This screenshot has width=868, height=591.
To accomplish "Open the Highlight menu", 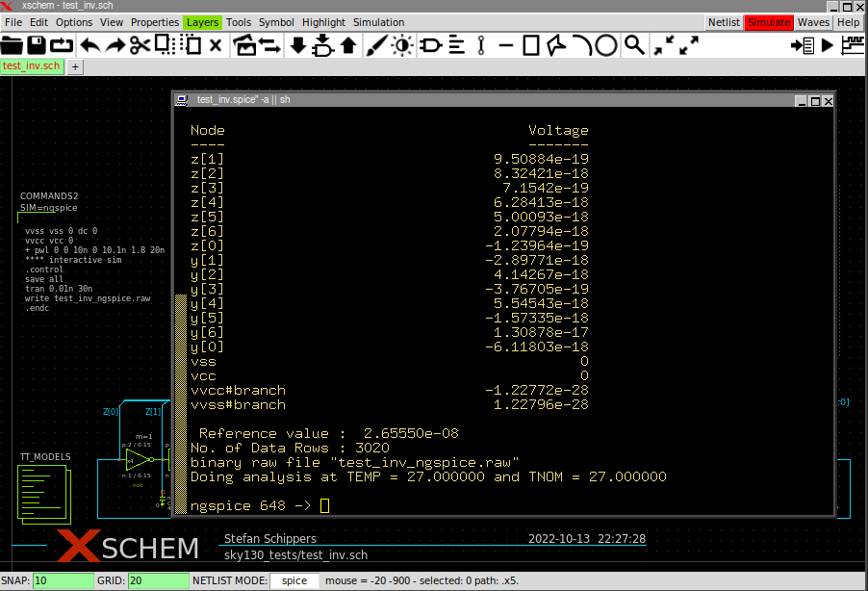I will click(323, 22).
